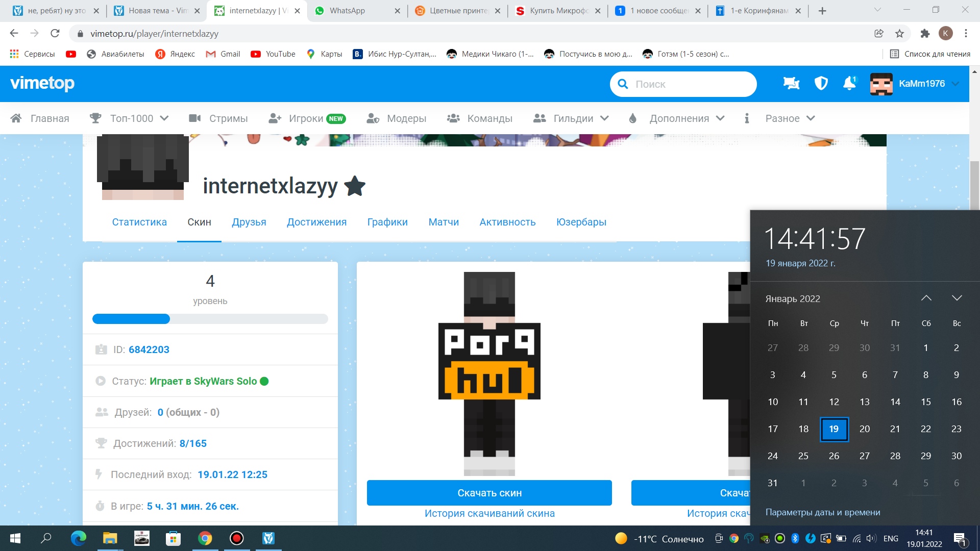Viewport: 980px width, 551px height.
Task: Click the level progress bar
Action: [x=210, y=319]
